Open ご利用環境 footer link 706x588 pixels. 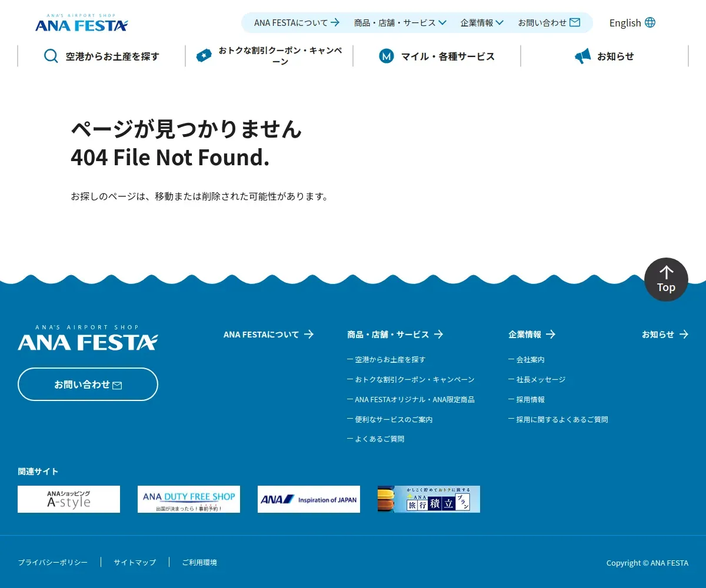pyautogui.click(x=199, y=562)
